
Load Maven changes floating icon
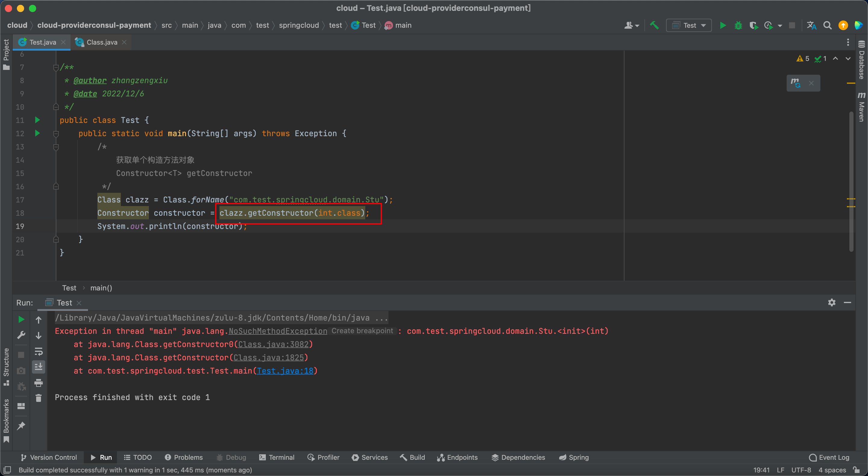tap(795, 83)
